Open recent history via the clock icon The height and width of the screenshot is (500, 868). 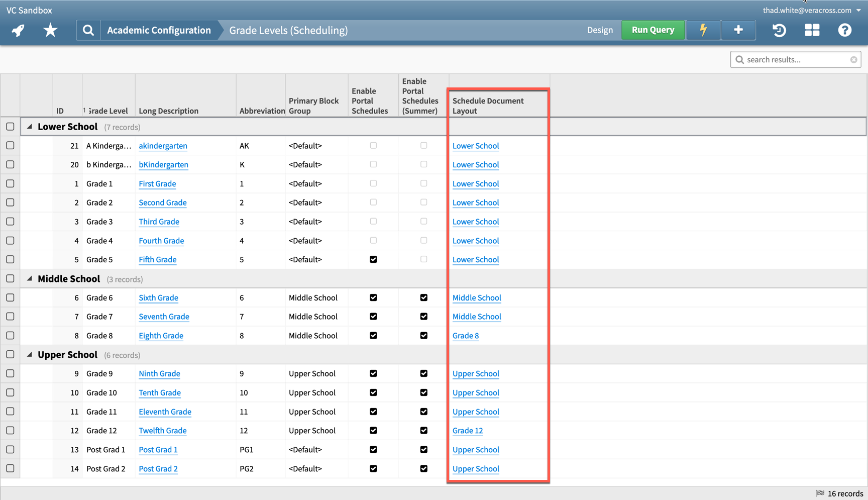point(779,31)
